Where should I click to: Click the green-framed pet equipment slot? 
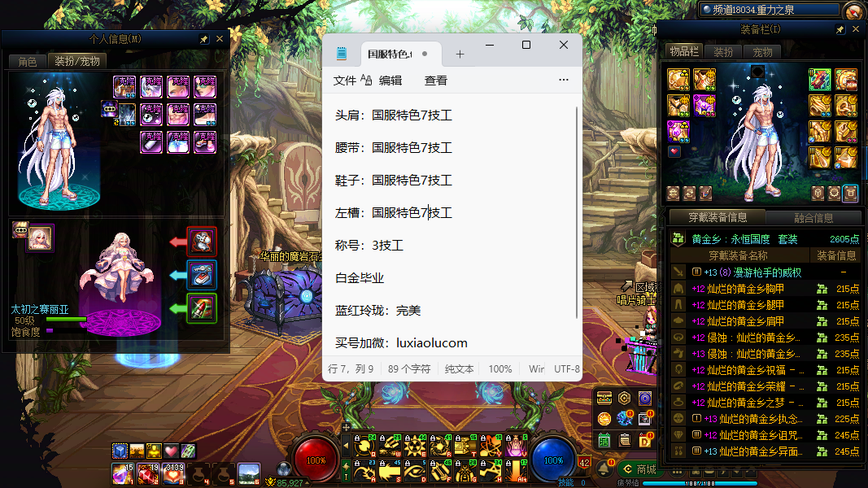[x=202, y=308]
